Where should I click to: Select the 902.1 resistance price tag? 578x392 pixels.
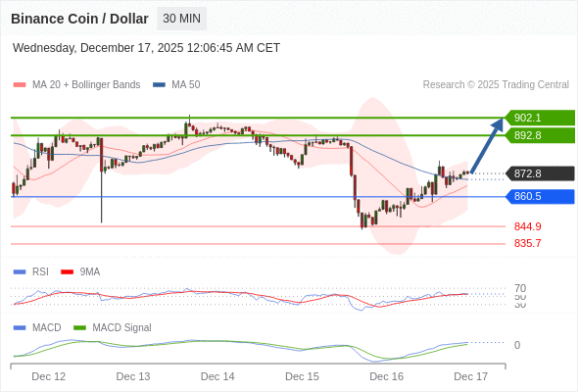[x=540, y=118]
